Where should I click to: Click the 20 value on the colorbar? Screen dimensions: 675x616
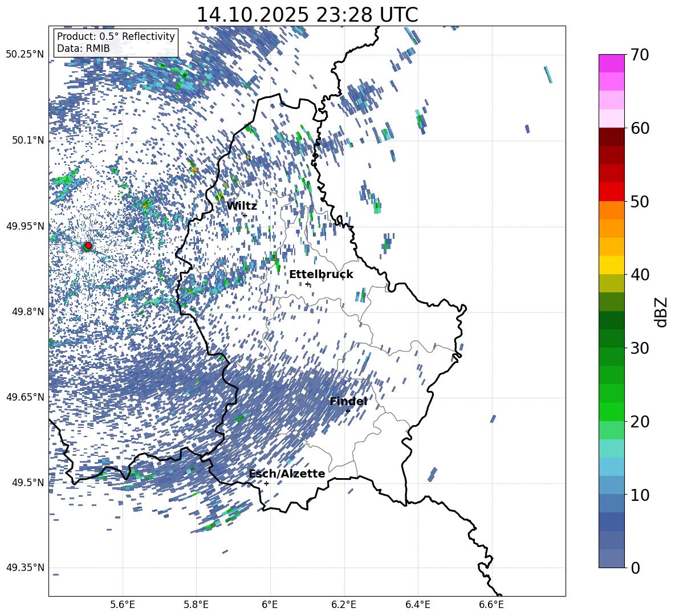point(640,422)
